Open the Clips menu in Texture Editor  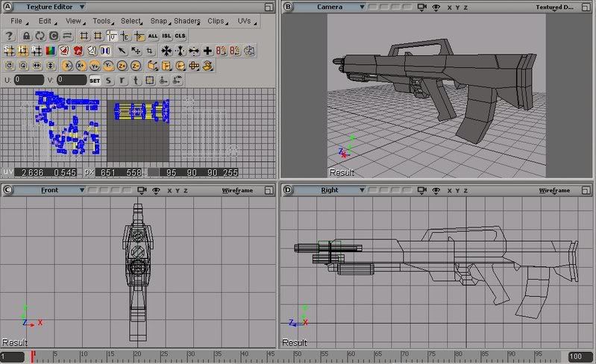[216, 22]
